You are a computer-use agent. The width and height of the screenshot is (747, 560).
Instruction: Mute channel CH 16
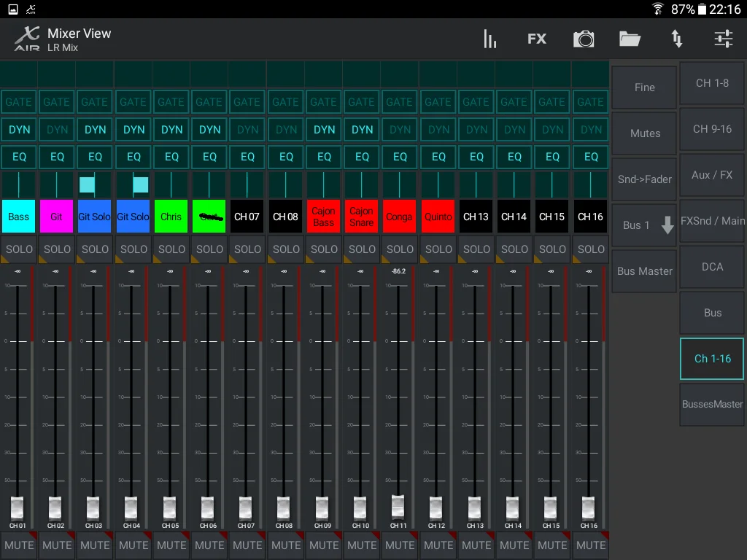[x=591, y=545]
